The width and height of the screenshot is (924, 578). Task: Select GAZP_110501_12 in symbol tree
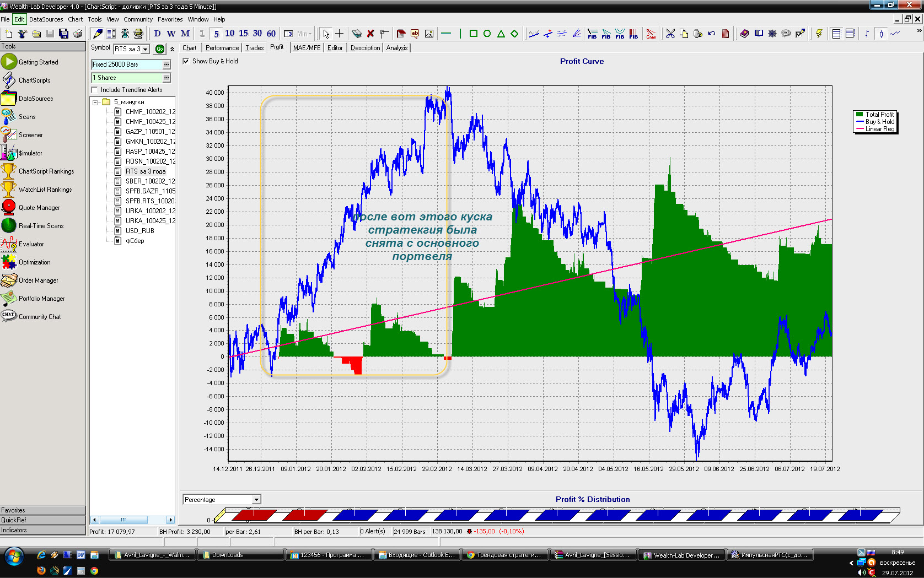point(150,132)
